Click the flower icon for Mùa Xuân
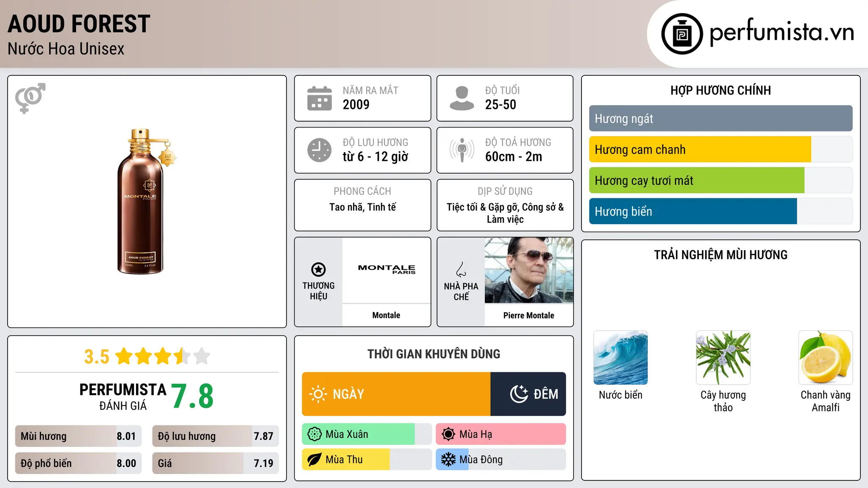 pos(314,434)
